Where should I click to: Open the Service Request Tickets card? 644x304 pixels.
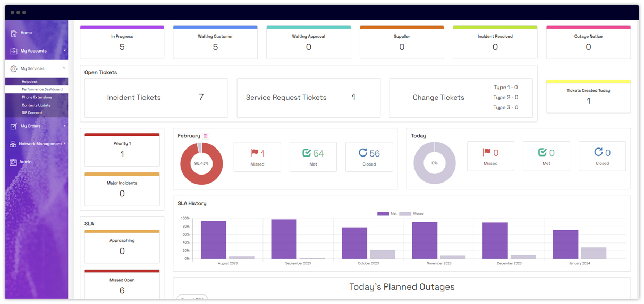(x=308, y=98)
